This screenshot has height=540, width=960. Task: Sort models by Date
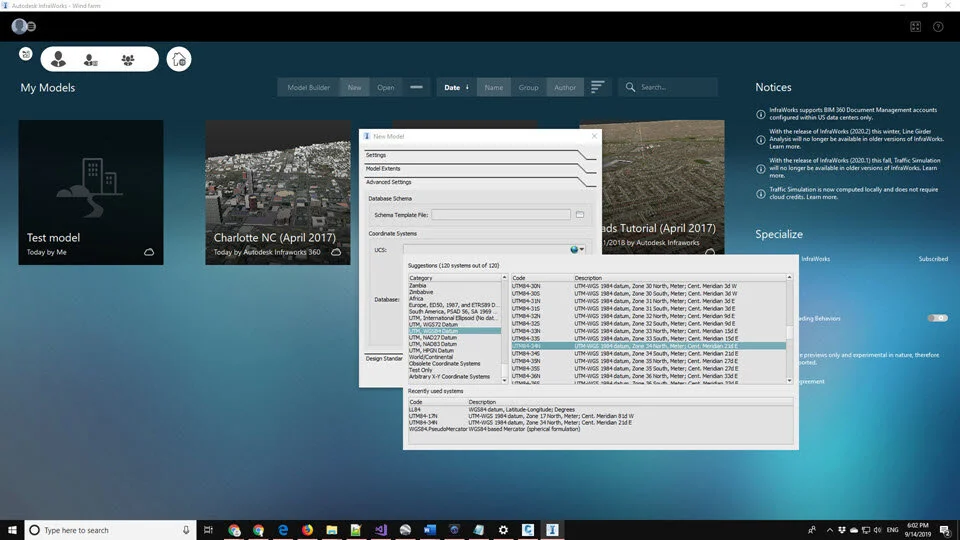pyautogui.click(x=456, y=88)
